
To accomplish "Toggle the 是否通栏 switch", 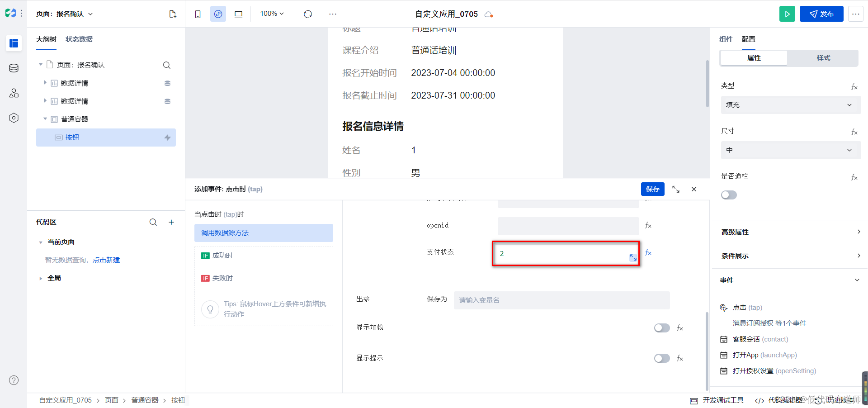I will pyautogui.click(x=729, y=195).
